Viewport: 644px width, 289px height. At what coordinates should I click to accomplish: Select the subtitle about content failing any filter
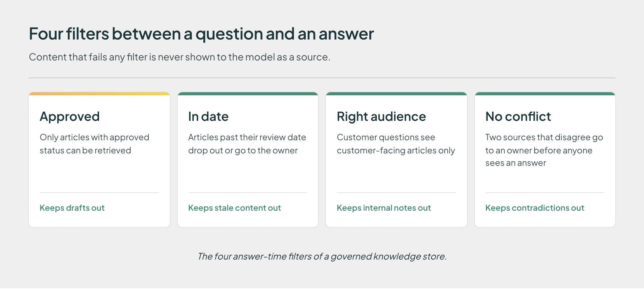pos(180,57)
